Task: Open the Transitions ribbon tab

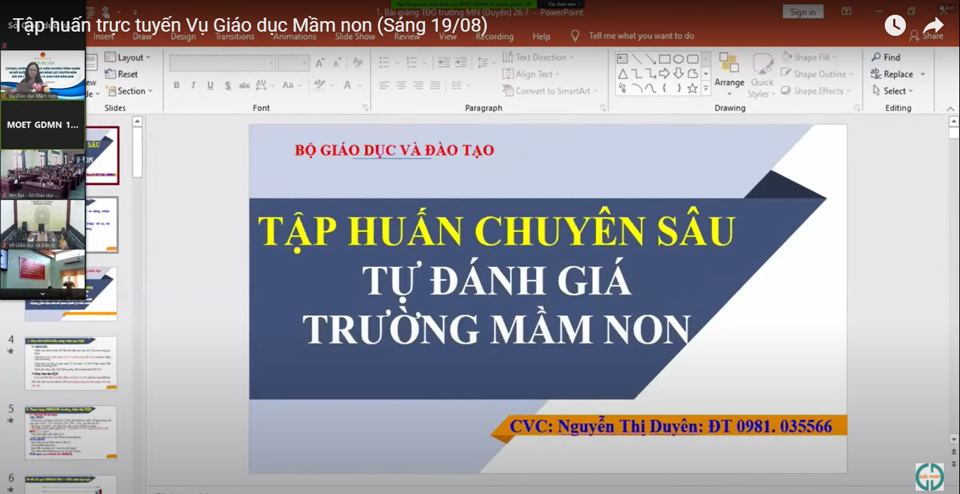Action: (235, 36)
